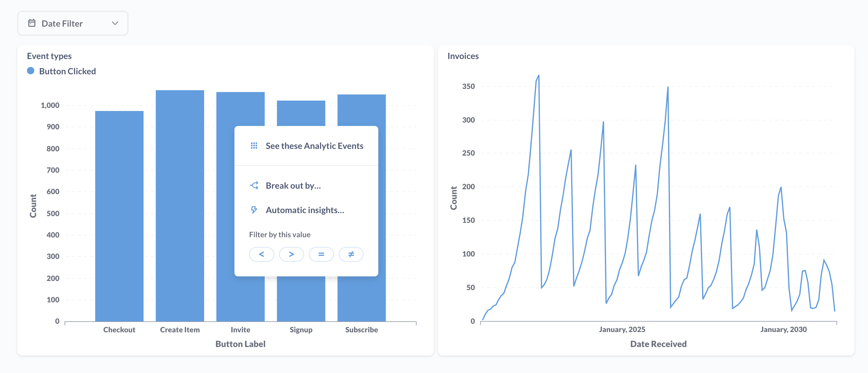
Task: Click the calendar icon in Date Filter
Action: pos(32,23)
